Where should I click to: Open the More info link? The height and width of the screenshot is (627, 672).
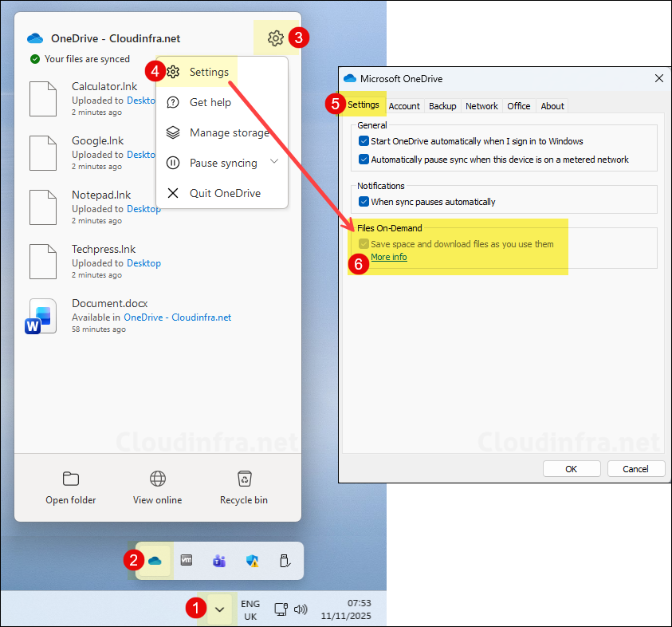[x=388, y=256]
